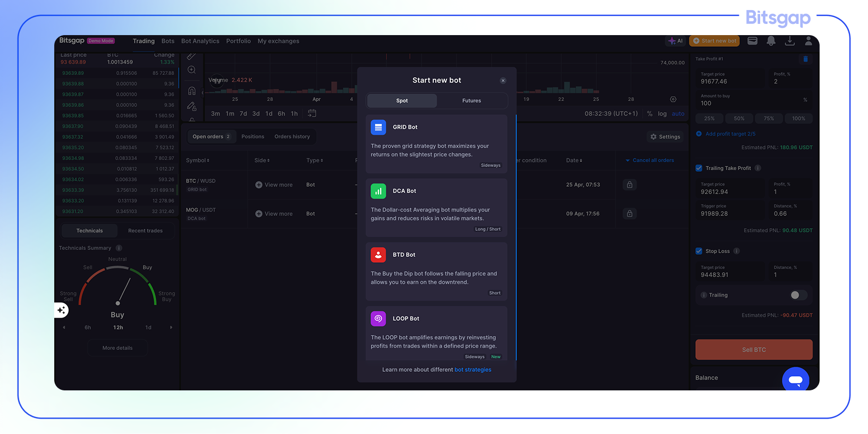Go to next technicals timeframe arrow
868x434 pixels.
pos(171,328)
